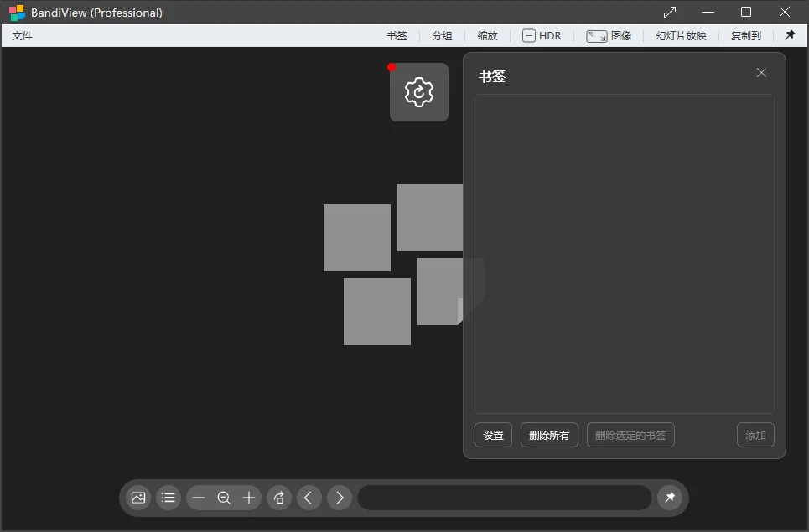
Task: Click the 删除所有 button
Action: pos(549,435)
